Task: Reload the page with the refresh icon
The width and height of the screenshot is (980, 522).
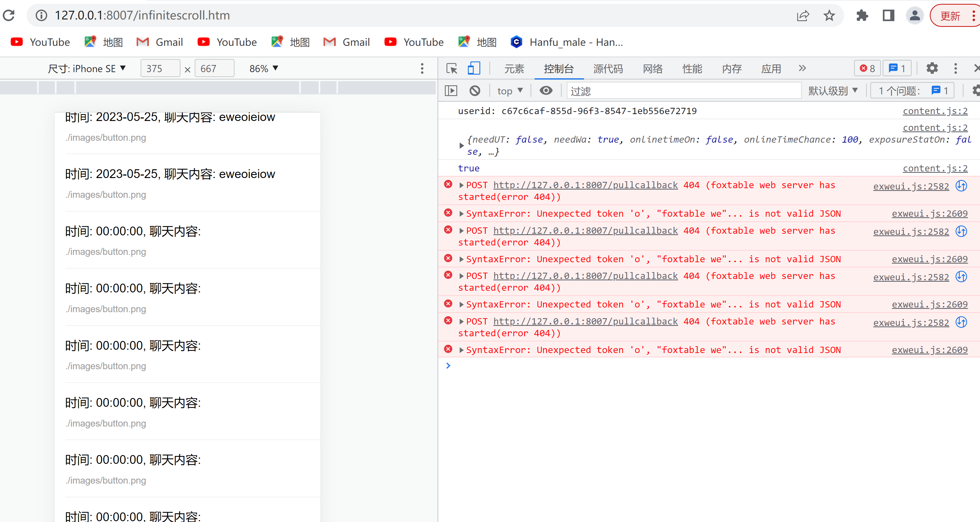Action: click(x=9, y=16)
